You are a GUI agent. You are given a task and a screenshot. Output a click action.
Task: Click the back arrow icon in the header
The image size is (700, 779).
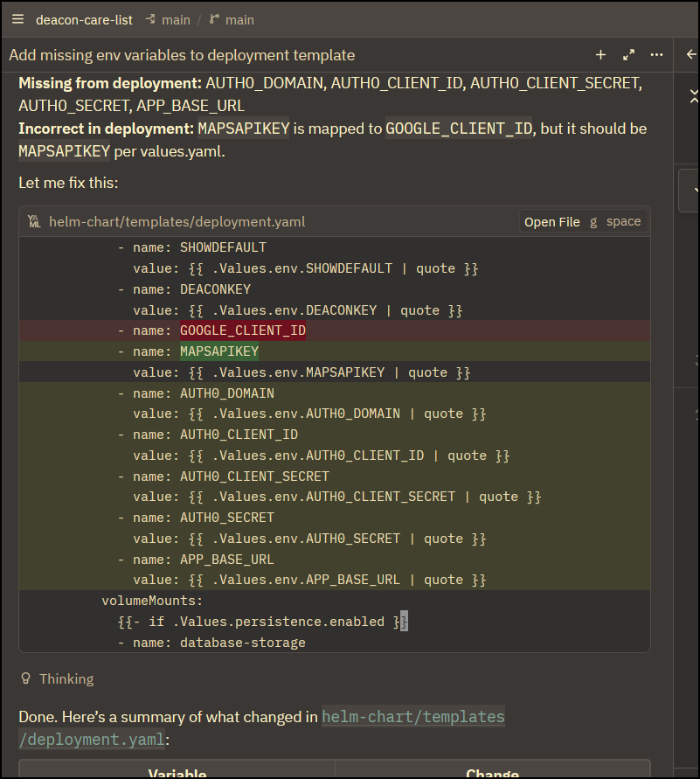pyautogui.click(x=691, y=55)
